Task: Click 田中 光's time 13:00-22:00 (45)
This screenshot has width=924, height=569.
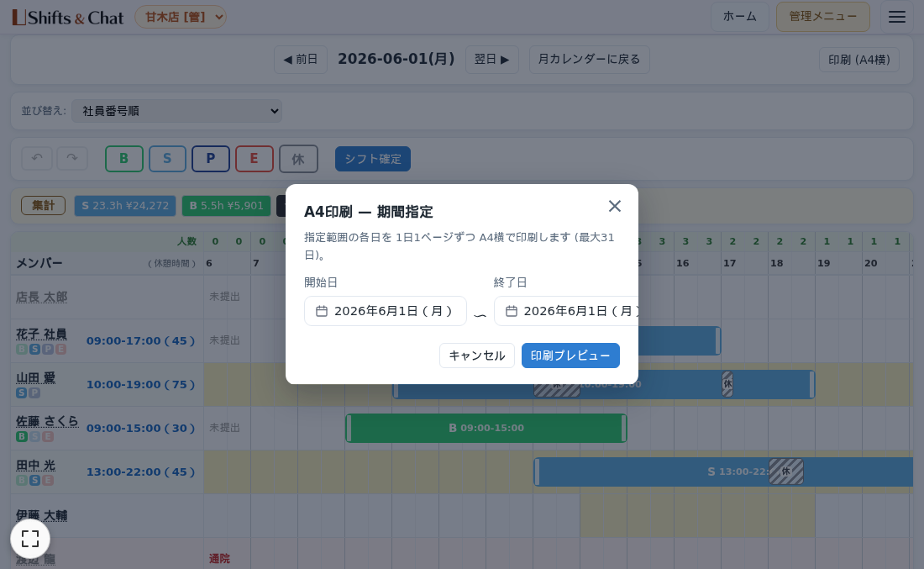Action: click(141, 472)
